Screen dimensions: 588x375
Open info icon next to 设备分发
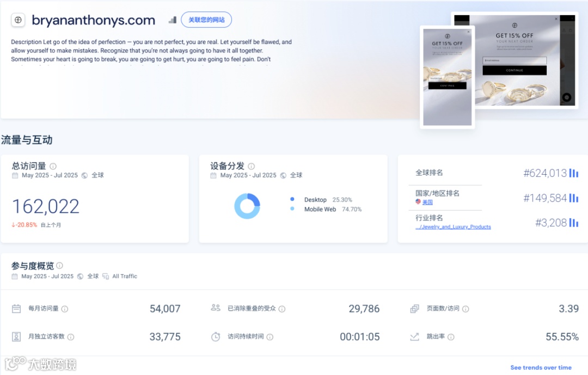251,166
